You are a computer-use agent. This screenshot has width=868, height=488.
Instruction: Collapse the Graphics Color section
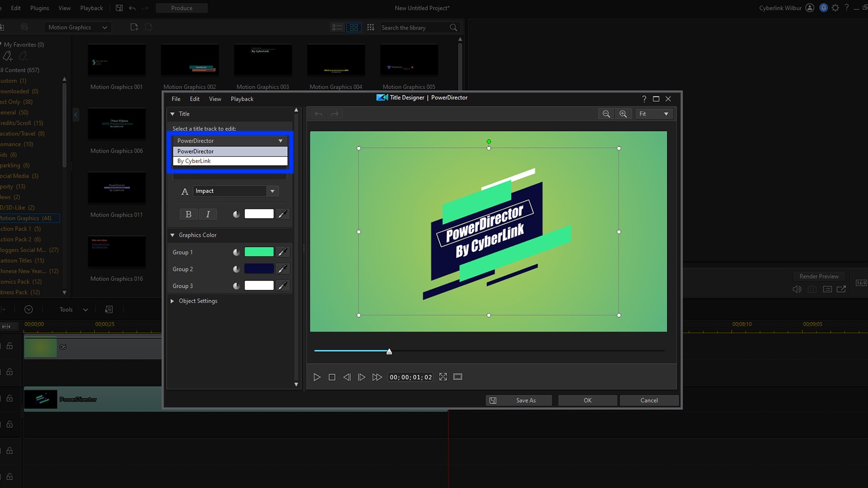[172, 235]
